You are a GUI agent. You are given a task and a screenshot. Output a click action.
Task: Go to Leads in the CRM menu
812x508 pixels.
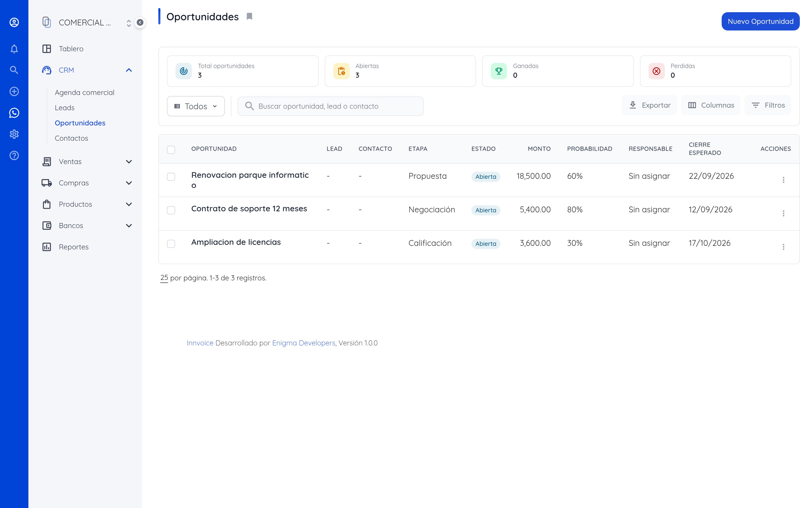click(x=64, y=107)
